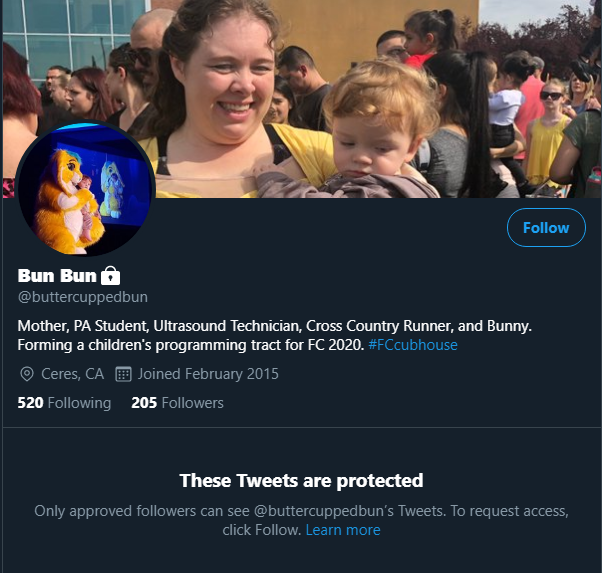Click the Bun Bun display name
This screenshot has height=573, width=602.
pyautogui.click(x=57, y=275)
